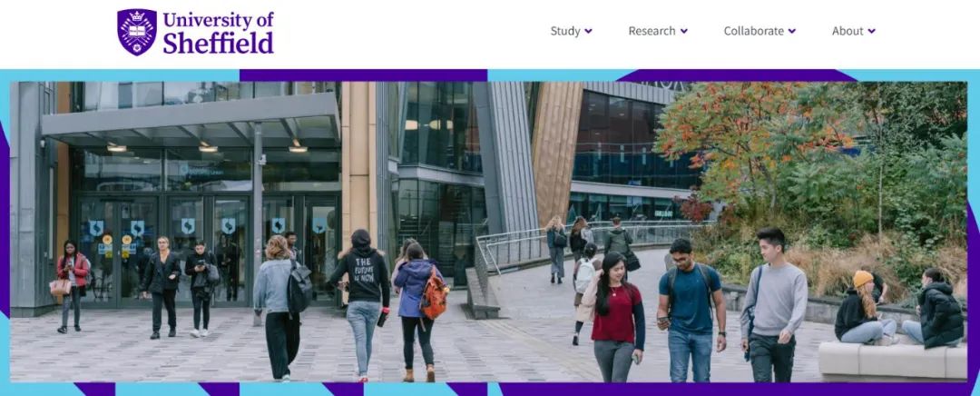Click the University of Sheffield shield crest
The width and height of the screenshot is (980, 396).
coord(137,32)
